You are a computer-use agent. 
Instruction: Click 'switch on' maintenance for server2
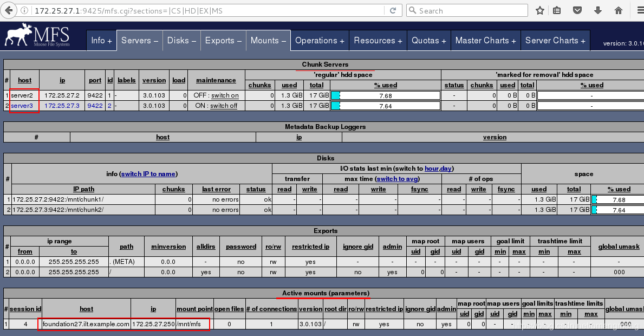(225, 95)
